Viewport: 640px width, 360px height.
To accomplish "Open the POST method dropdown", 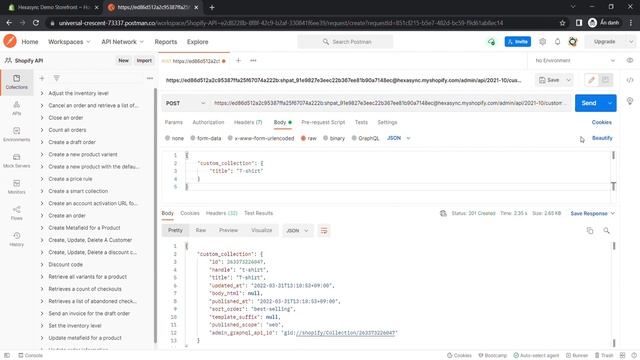I will click(185, 103).
